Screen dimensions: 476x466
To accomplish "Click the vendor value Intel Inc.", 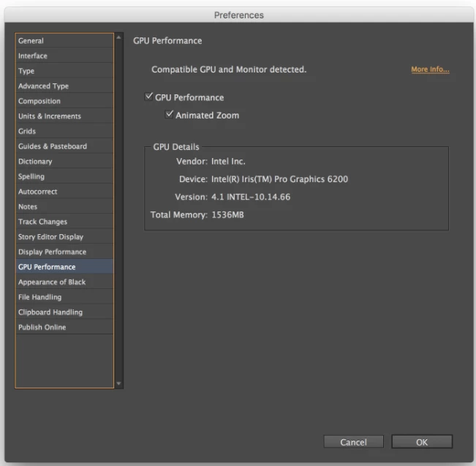I will coord(228,161).
